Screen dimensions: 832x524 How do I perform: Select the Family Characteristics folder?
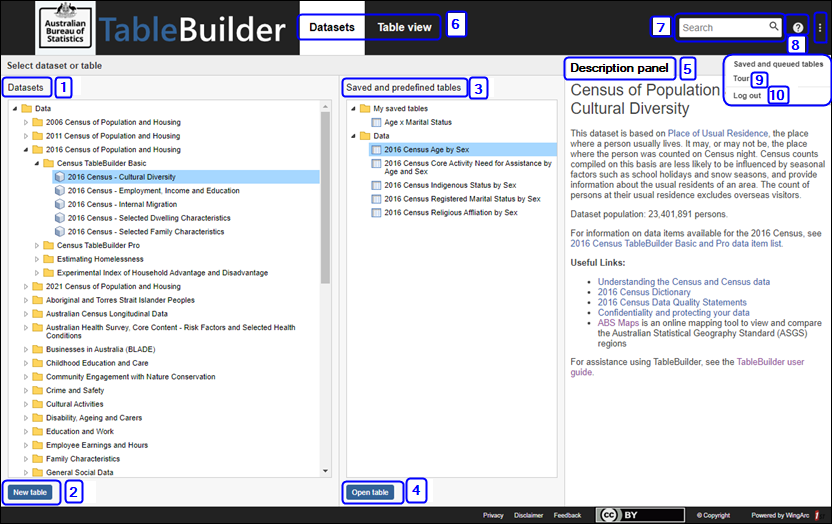(83, 459)
